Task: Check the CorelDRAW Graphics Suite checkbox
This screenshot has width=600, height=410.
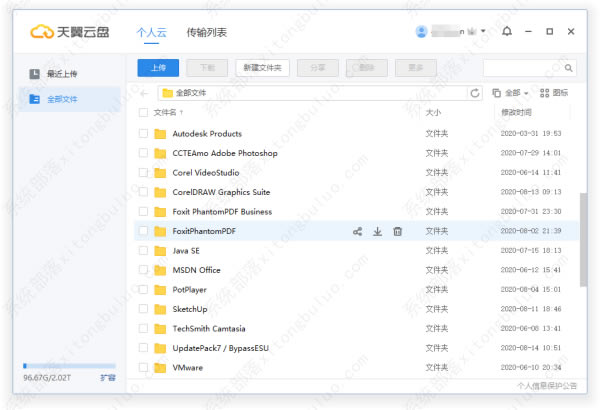Action: click(143, 192)
